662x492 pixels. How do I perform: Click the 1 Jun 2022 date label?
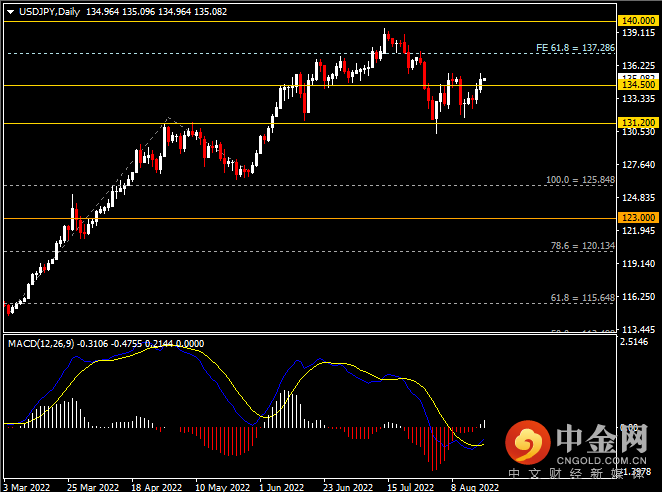point(282,487)
